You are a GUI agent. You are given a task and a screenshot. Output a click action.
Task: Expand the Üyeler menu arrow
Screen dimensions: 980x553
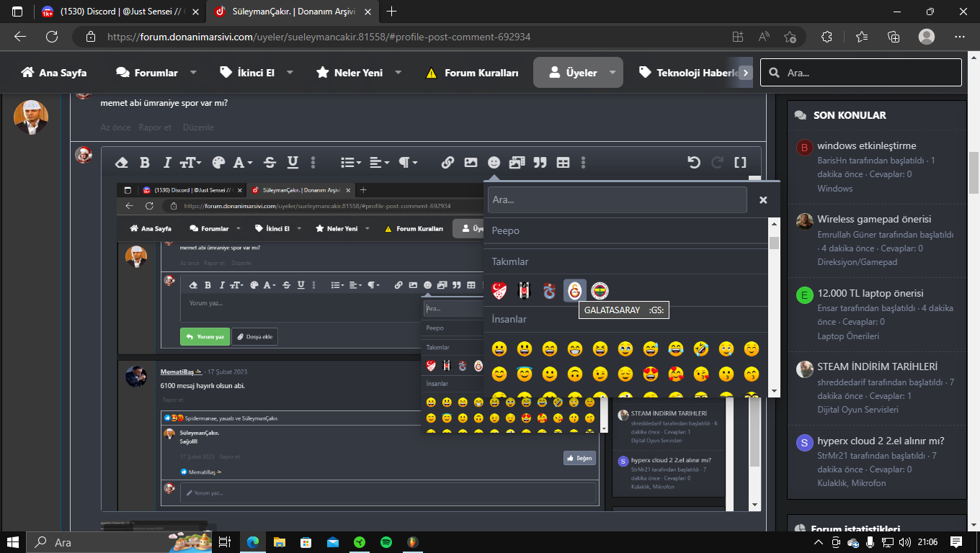[x=612, y=73]
